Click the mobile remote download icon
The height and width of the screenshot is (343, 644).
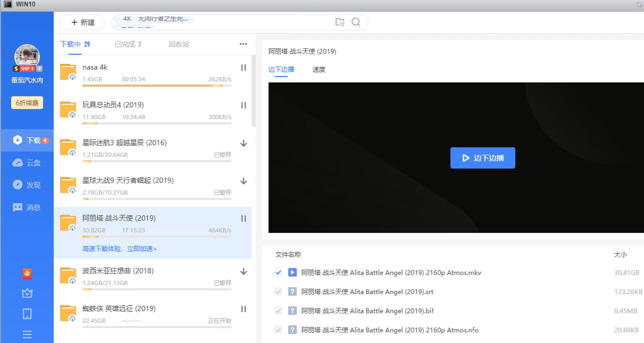(x=27, y=313)
